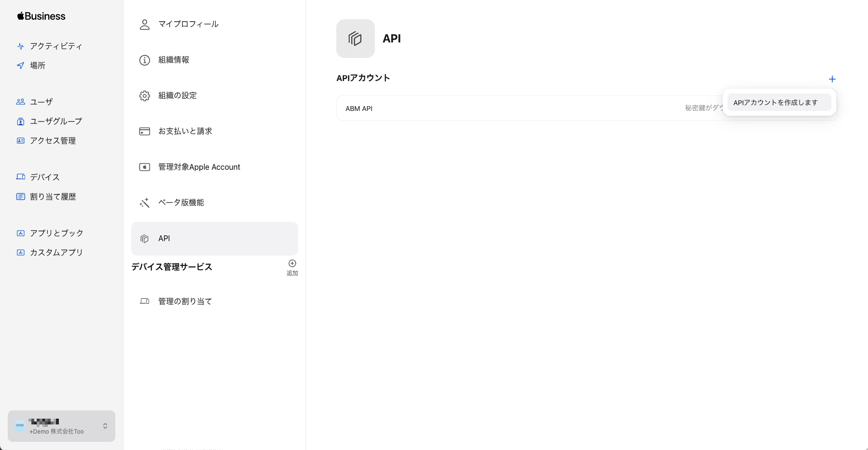Open アプリとブック

(56, 233)
